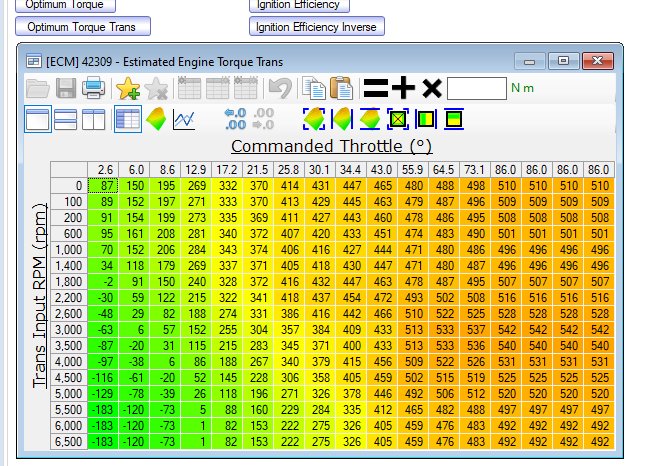Click the multiply Value icon
Viewport: 649px width, 466px height.
(x=432, y=88)
